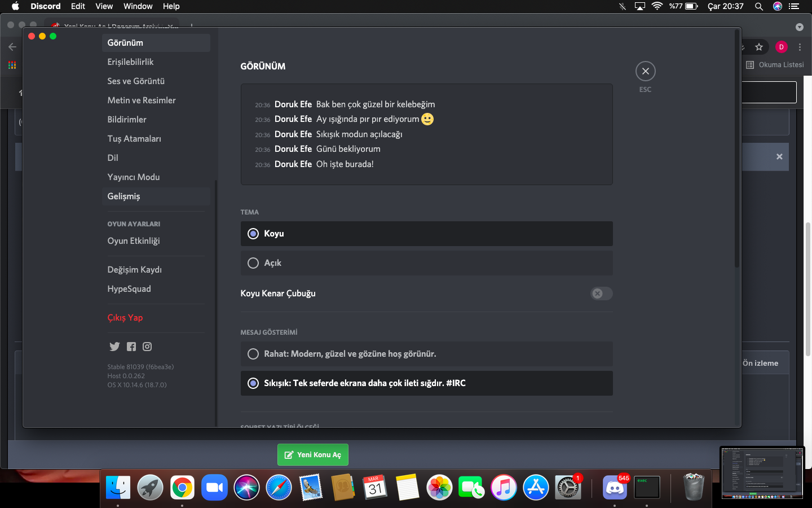The height and width of the screenshot is (508, 812).
Task: Click the Spotlight search icon in menu bar
Action: pyautogui.click(x=759, y=6)
